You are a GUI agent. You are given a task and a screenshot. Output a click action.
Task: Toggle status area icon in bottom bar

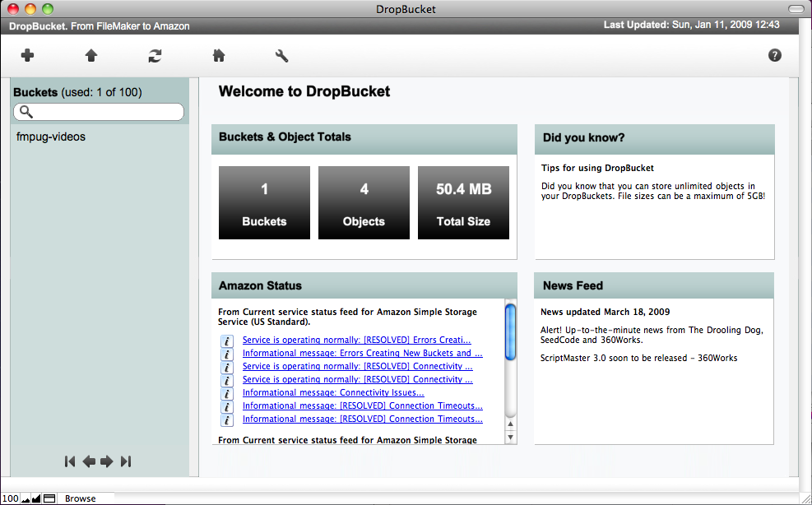[x=49, y=498]
